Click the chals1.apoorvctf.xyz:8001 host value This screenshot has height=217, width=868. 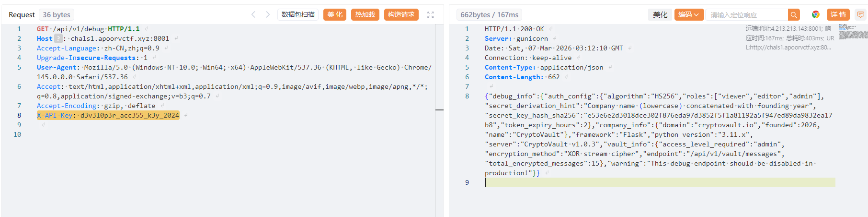120,38
